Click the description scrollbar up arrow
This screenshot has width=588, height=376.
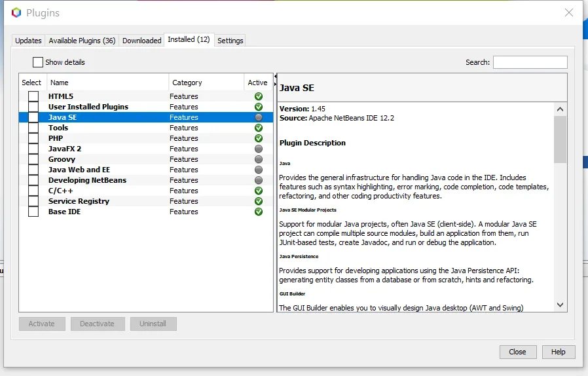point(560,109)
